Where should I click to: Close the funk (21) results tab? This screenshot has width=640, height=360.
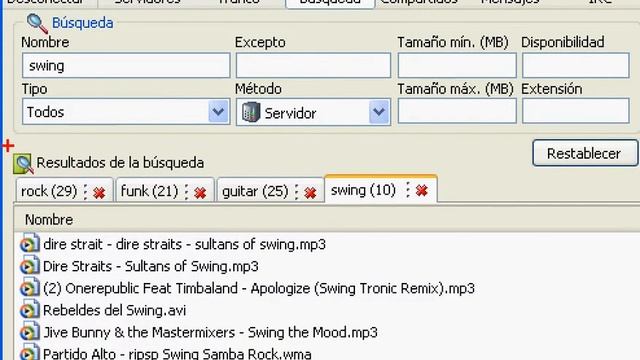click(x=200, y=192)
